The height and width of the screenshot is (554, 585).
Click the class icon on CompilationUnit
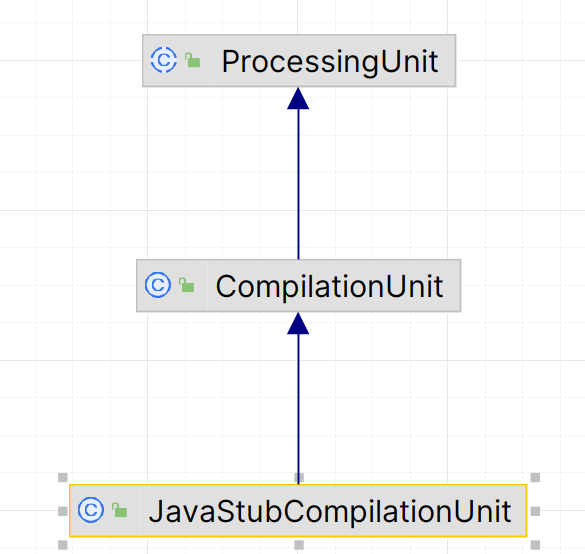pos(158,285)
